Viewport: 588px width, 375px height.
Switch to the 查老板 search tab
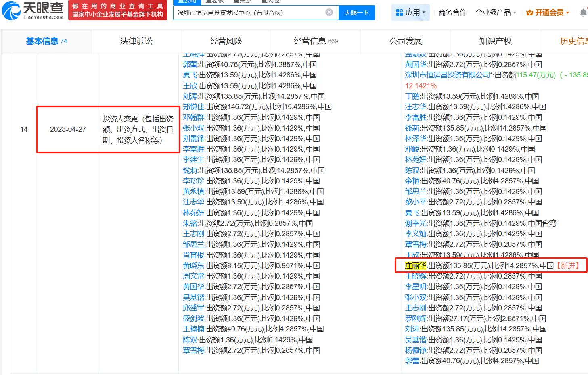click(x=216, y=2)
